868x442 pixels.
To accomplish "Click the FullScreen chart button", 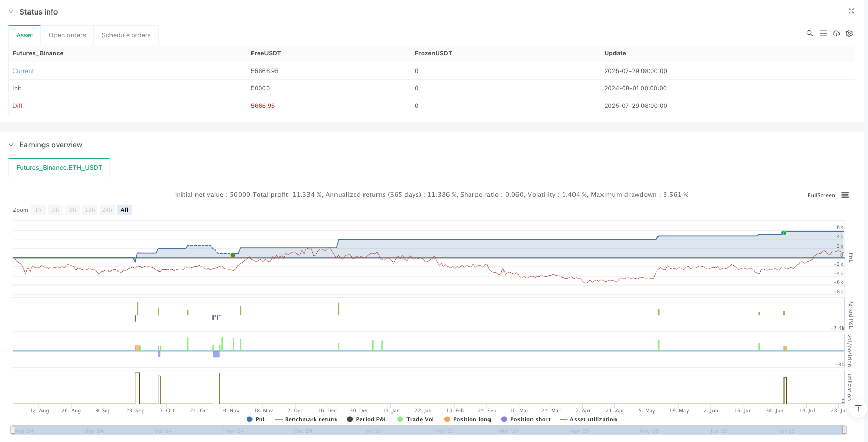I will 821,195.
